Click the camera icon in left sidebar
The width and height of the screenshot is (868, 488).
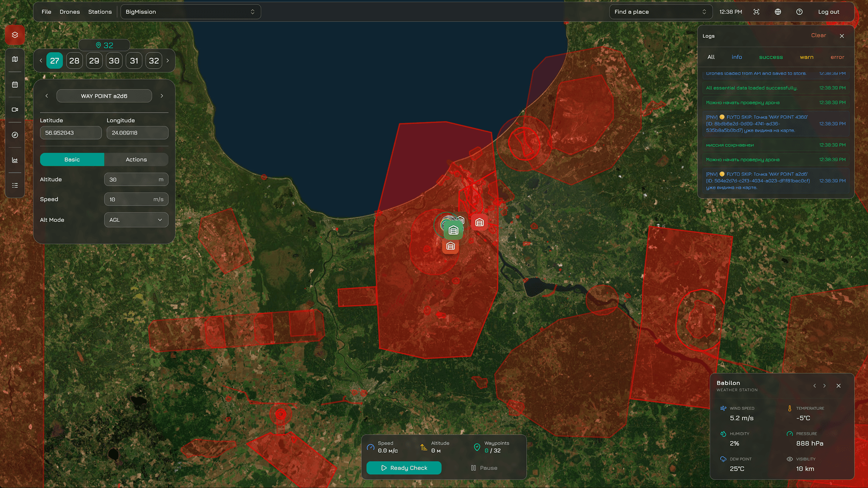point(15,110)
